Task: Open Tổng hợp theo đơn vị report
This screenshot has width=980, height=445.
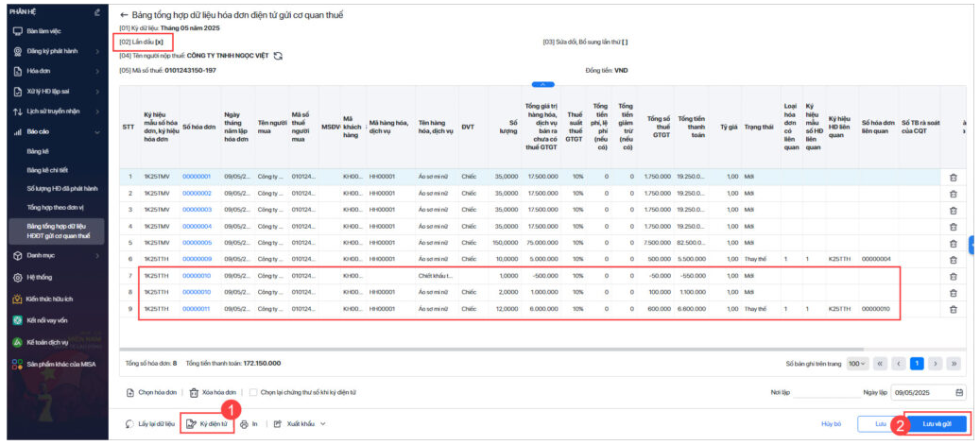Action: (x=57, y=207)
